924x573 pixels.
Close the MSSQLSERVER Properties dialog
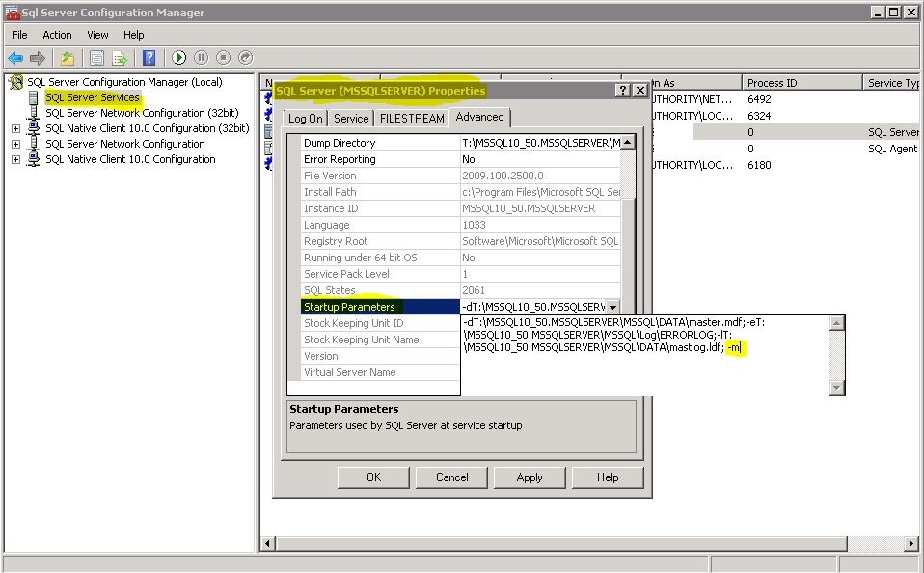tap(640, 91)
